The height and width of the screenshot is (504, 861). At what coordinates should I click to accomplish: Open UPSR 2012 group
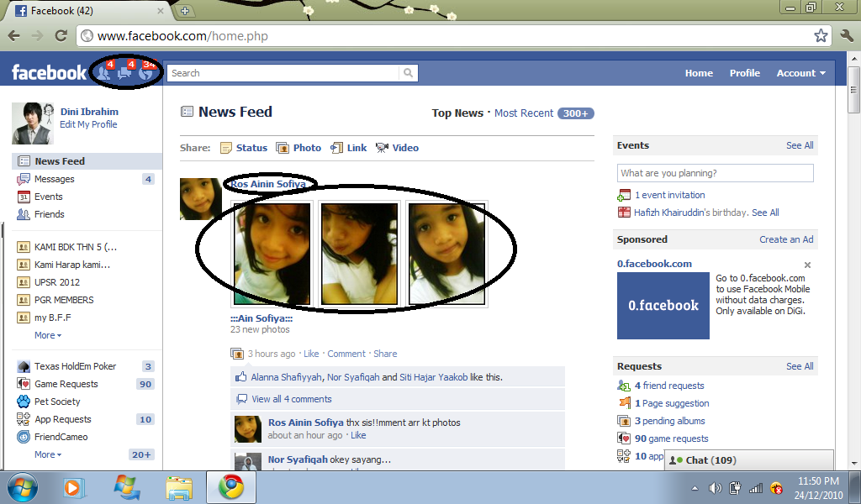pos(57,282)
